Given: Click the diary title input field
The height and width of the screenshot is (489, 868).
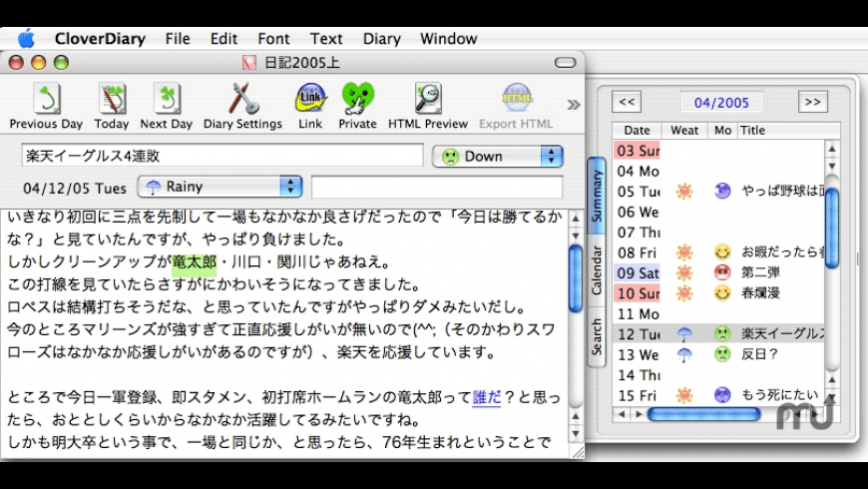Looking at the screenshot, I should coord(222,156).
